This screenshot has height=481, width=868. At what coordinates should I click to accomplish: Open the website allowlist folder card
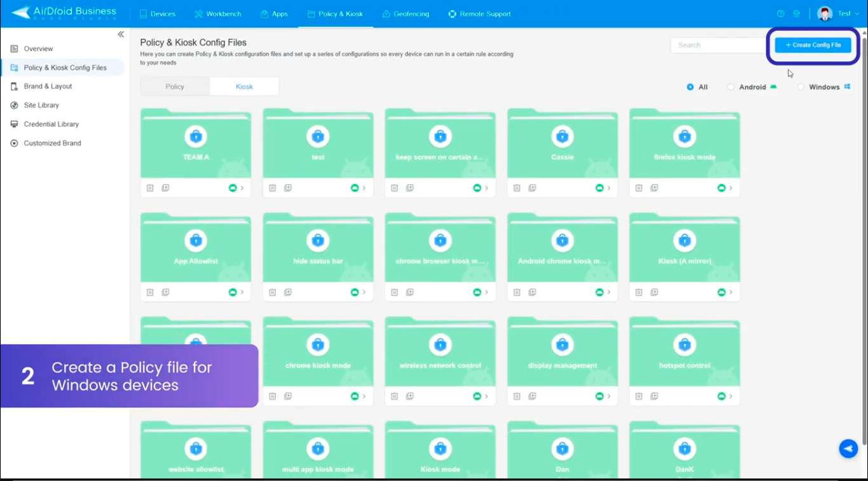pos(196,450)
